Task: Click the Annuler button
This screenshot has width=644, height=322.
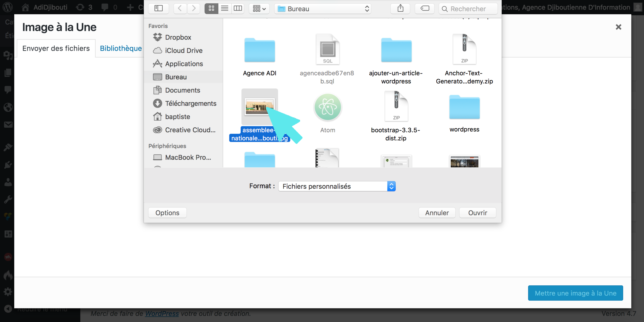Action: (437, 213)
